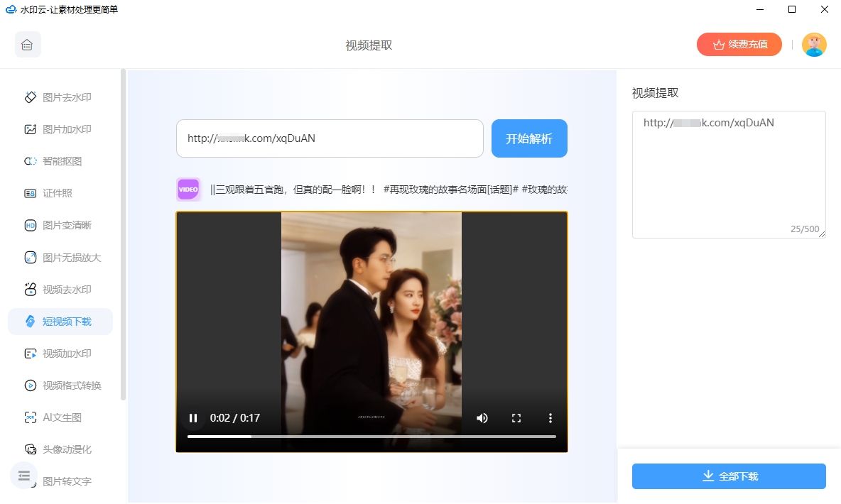Open the video more-options menu
The image size is (841, 504).
pyautogui.click(x=550, y=418)
